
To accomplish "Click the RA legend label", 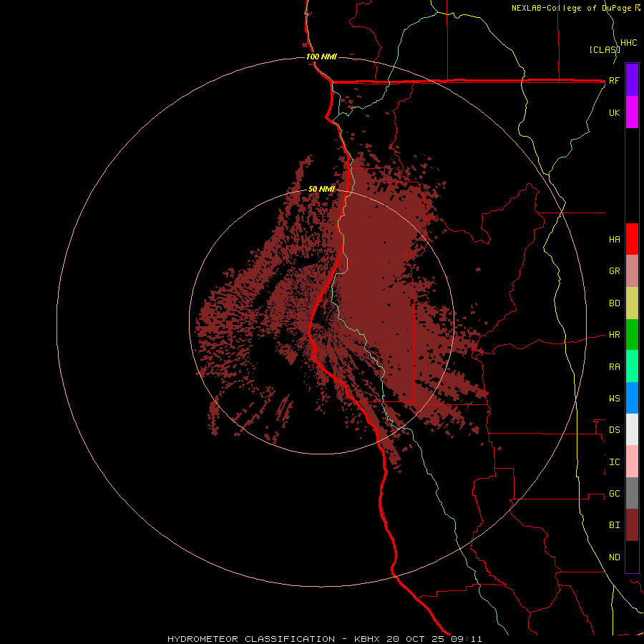I will (615, 367).
